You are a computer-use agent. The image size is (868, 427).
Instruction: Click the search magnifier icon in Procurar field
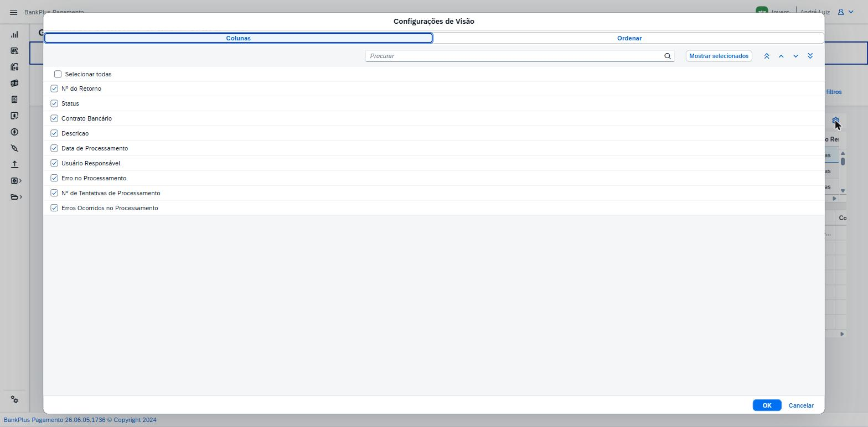668,56
